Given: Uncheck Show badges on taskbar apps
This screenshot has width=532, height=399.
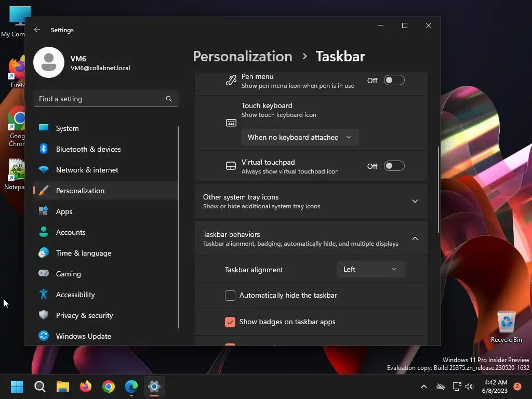Looking at the screenshot, I should pyautogui.click(x=230, y=322).
